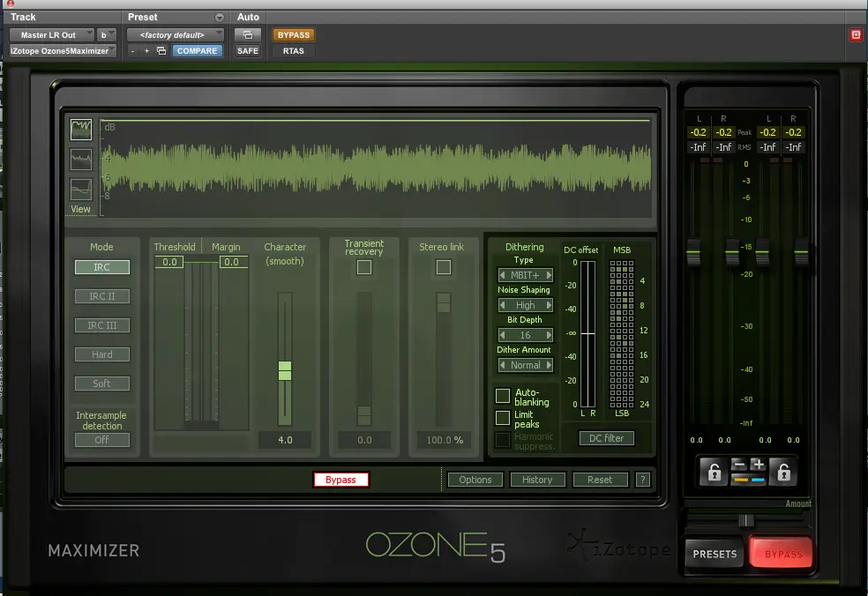The width and height of the screenshot is (868, 596).
Task: Select the top waveform view icon
Action: 81,130
